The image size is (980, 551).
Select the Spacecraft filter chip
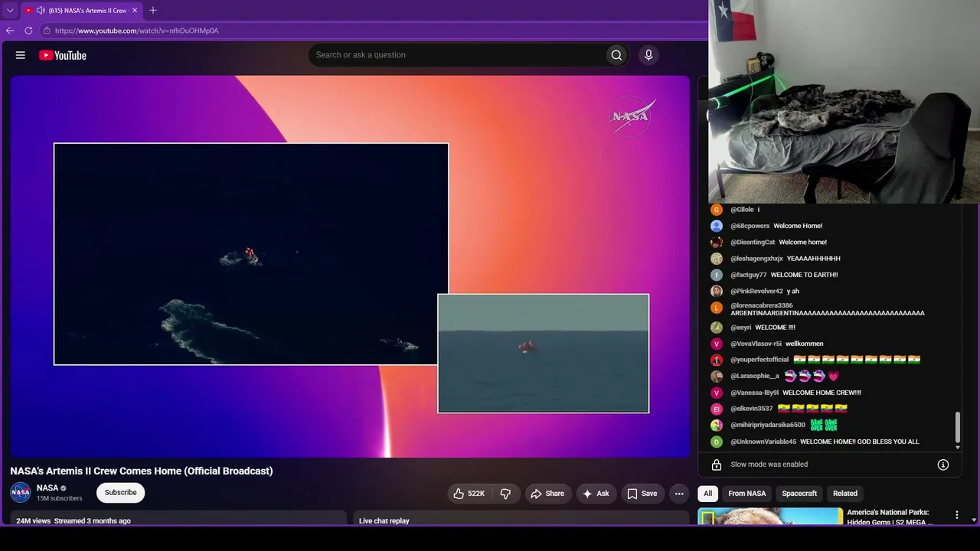click(799, 494)
